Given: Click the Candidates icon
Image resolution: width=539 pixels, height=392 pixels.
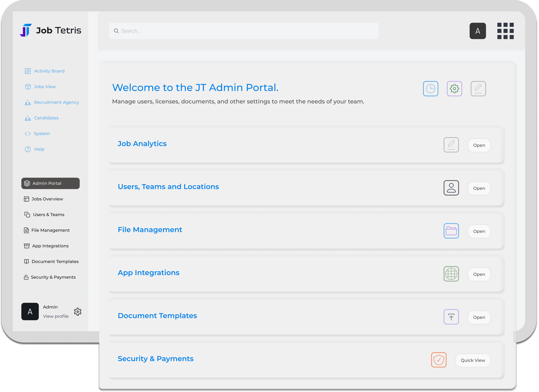Looking at the screenshot, I should 28,118.
